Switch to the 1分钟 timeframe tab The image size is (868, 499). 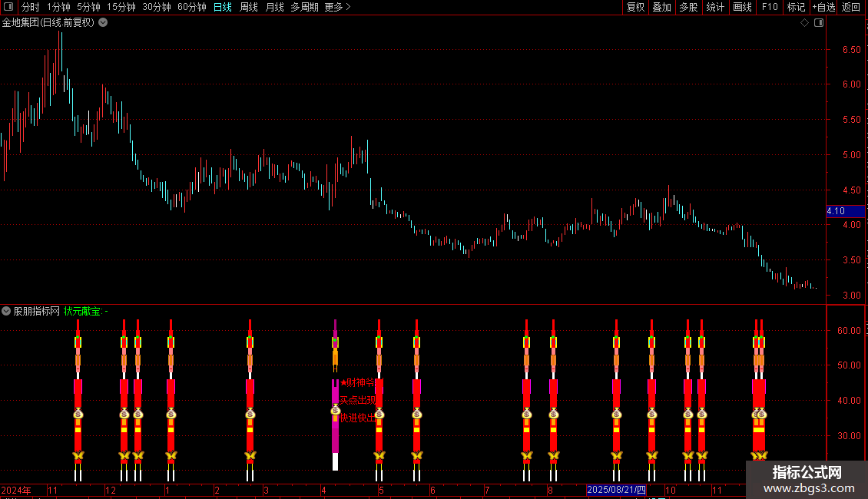58,7
